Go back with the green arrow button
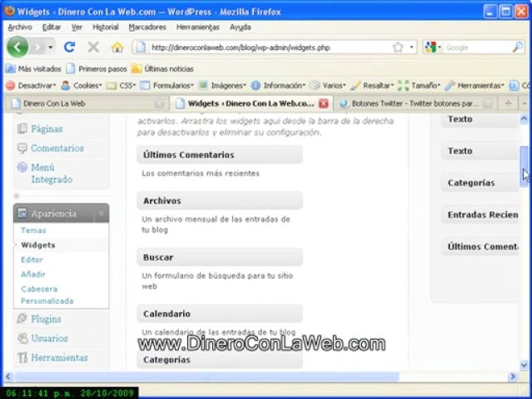 coord(17,47)
